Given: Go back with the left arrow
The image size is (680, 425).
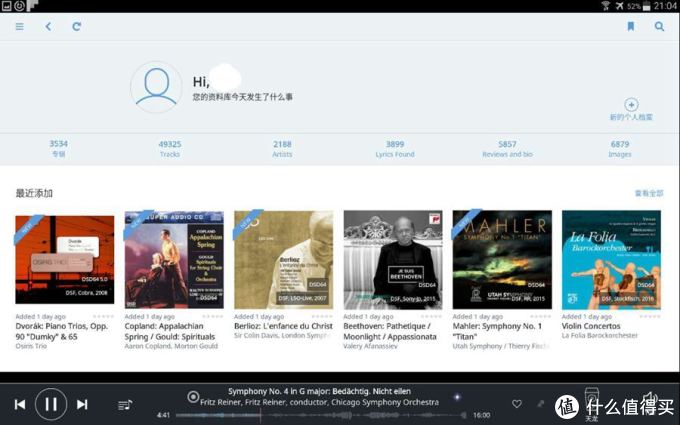Looking at the screenshot, I should tap(48, 26).
